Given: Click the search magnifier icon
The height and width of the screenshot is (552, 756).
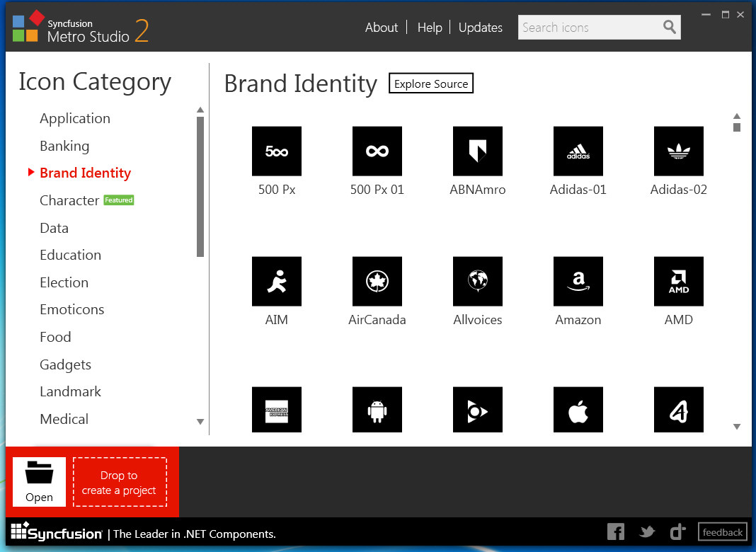Looking at the screenshot, I should point(669,27).
